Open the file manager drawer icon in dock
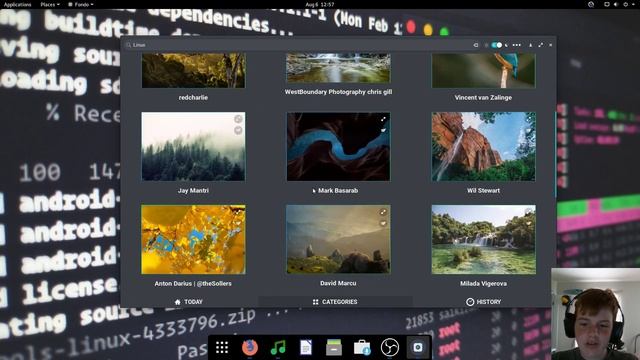 coord(334,347)
